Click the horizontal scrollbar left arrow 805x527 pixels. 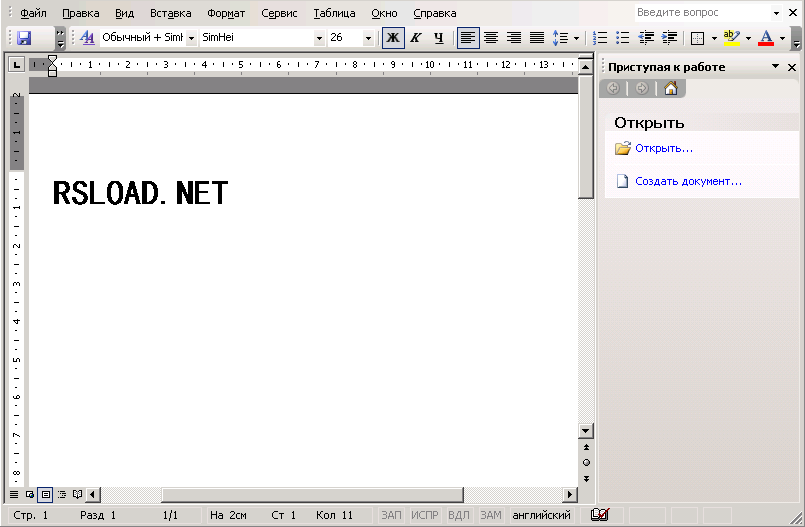click(93, 495)
